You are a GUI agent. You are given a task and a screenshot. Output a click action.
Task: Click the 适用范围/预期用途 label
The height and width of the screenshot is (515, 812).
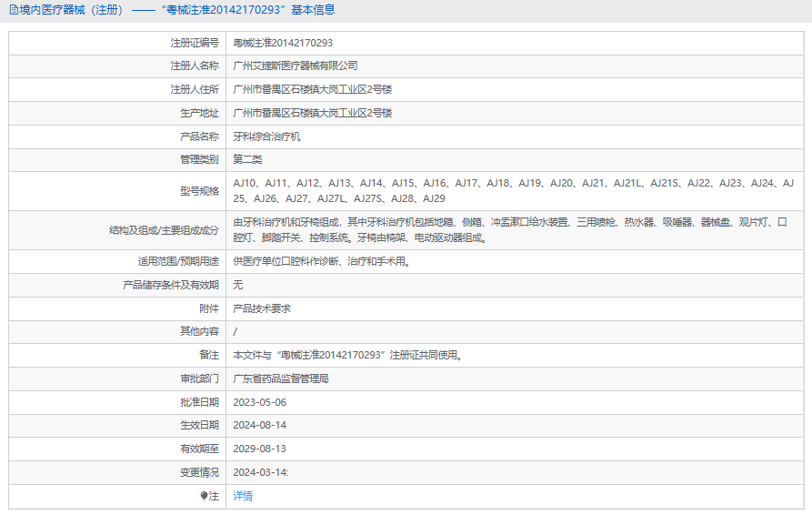click(x=178, y=262)
